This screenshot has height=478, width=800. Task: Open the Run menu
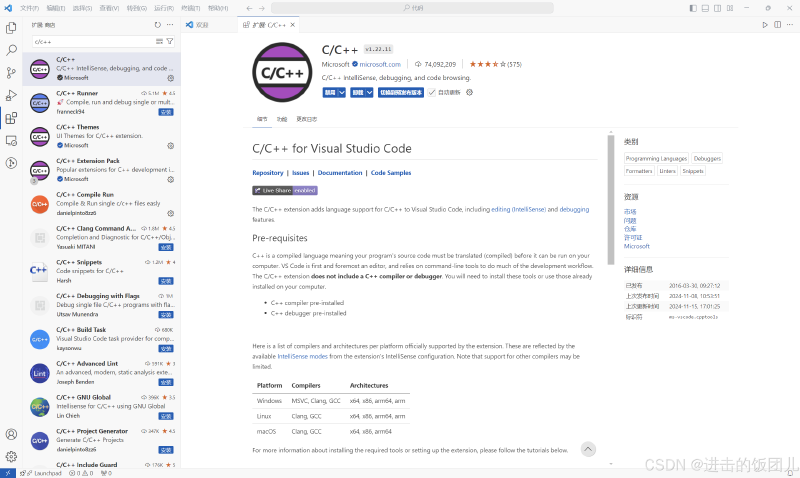click(x=164, y=8)
